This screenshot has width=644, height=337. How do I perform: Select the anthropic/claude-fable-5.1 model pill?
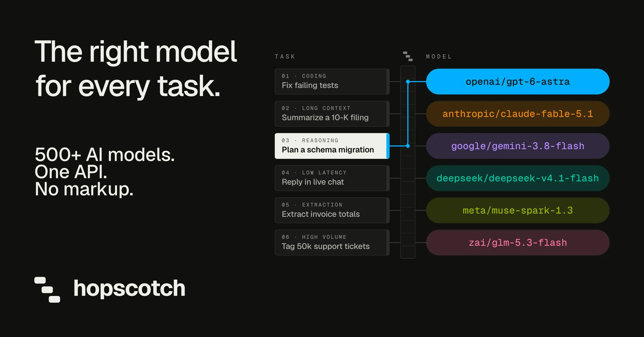pos(518,114)
